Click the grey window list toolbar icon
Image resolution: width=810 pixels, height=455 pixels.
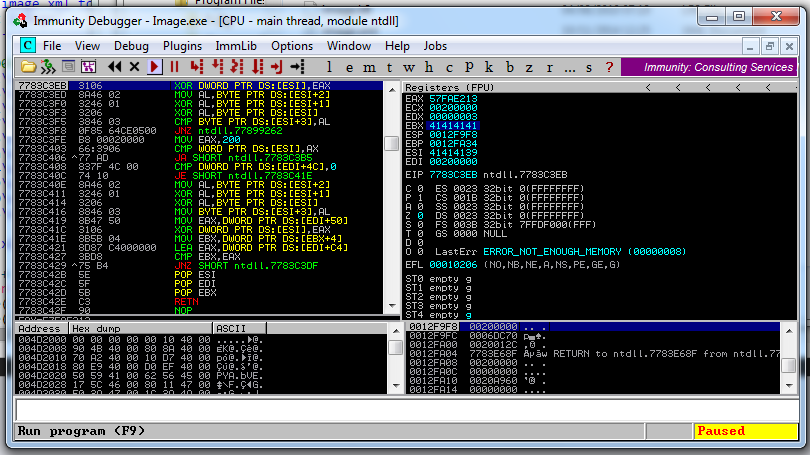pyautogui.click(x=68, y=67)
